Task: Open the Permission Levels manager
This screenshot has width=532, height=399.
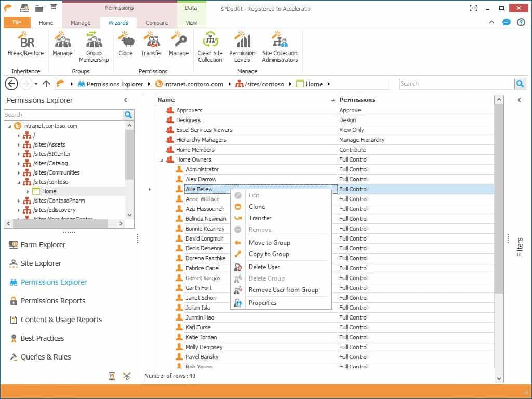Action: click(242, 47)
